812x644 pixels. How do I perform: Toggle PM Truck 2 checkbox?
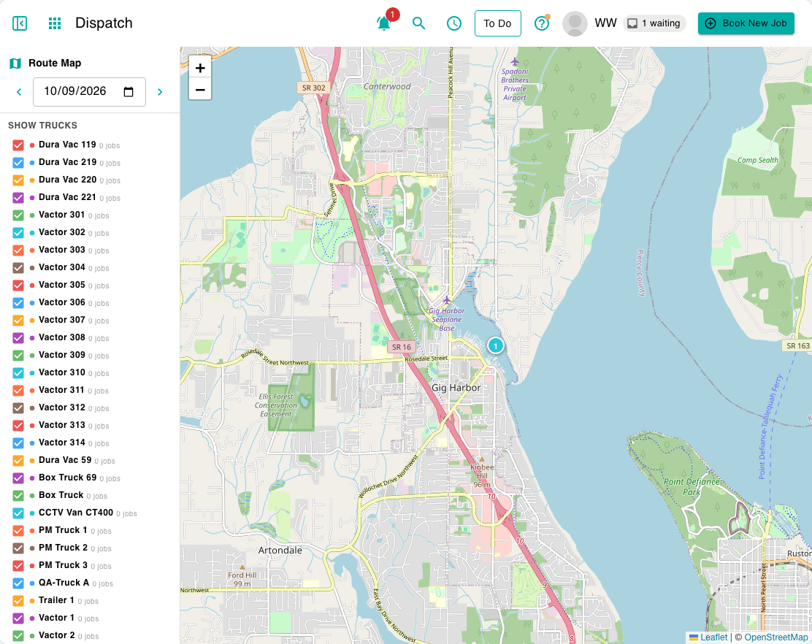click(18, 548)
